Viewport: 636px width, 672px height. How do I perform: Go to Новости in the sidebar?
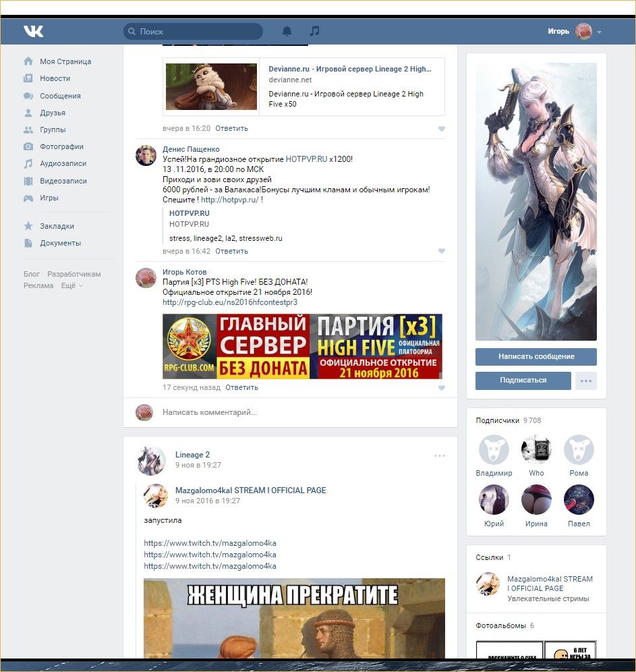55,78
